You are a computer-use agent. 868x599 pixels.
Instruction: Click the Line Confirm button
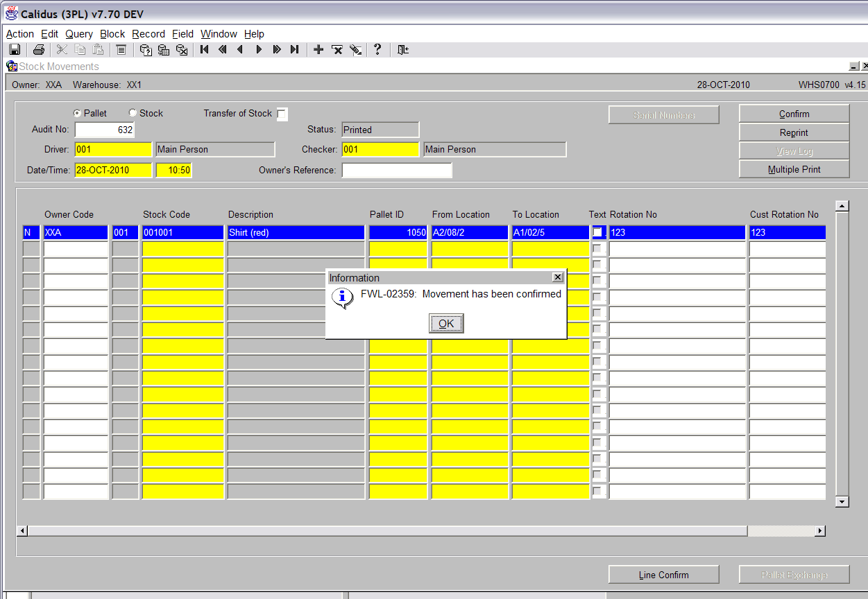pyautogui.click(x=664, y=575)
